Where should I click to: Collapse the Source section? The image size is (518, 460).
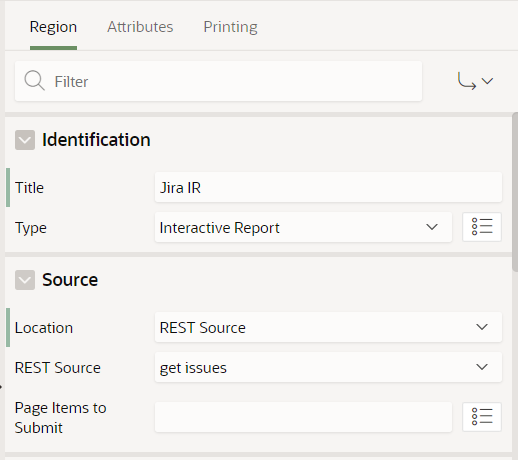coord(25,280)
